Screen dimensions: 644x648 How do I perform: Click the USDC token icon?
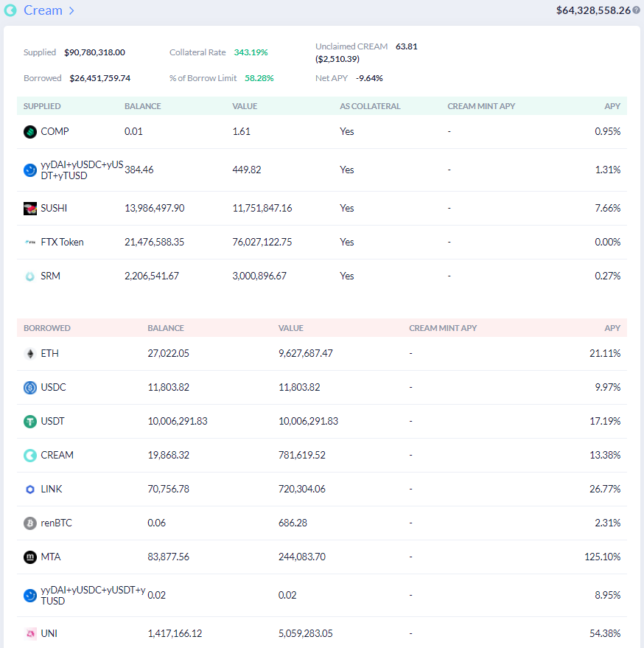coord(30,388)
